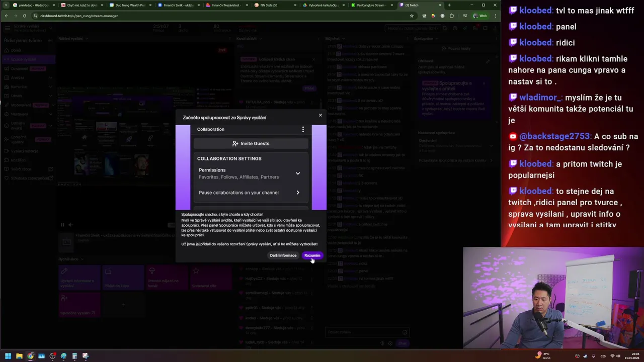Click the active Chrome taskbar icon
The image size is (644, 362).
[x=30, y=356]
